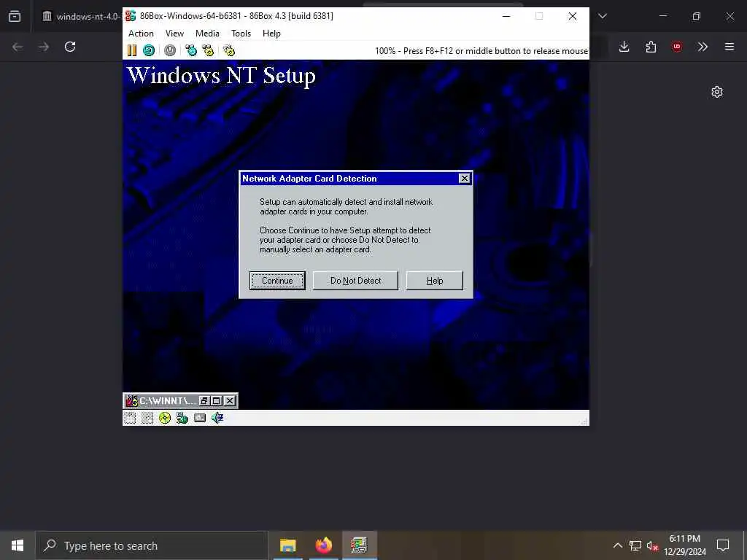The image size is (747, 560).
Task: Open the clock showing 6:11 PM
Action: (x=684, y=545)
